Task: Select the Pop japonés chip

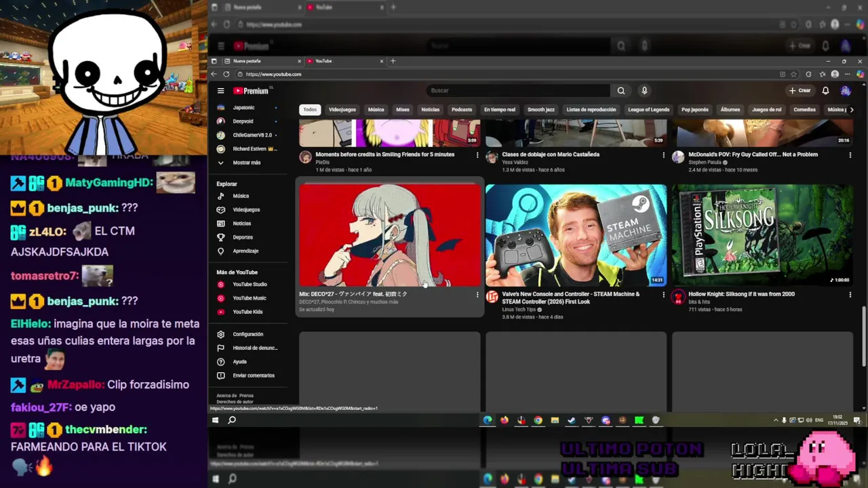Action: 695,110
